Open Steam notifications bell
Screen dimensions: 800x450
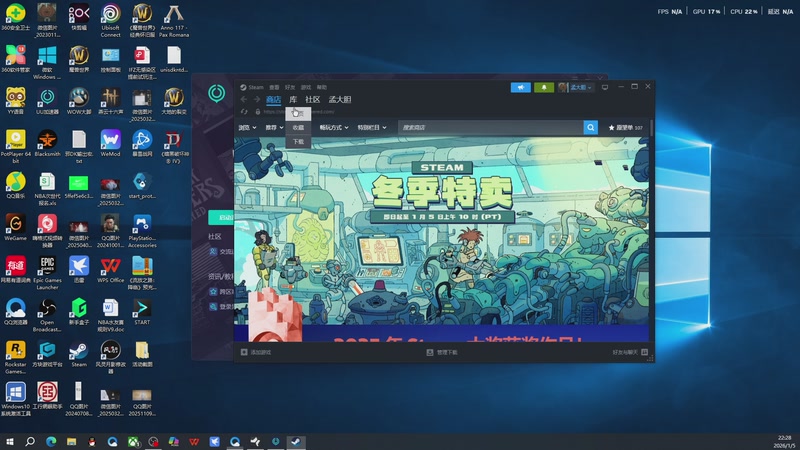point(544,87)
